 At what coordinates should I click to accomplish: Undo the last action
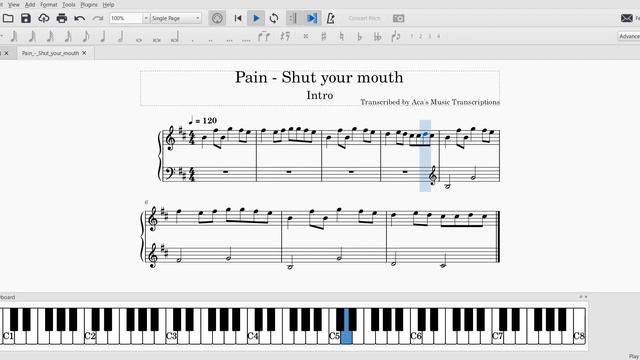(80, 18)
